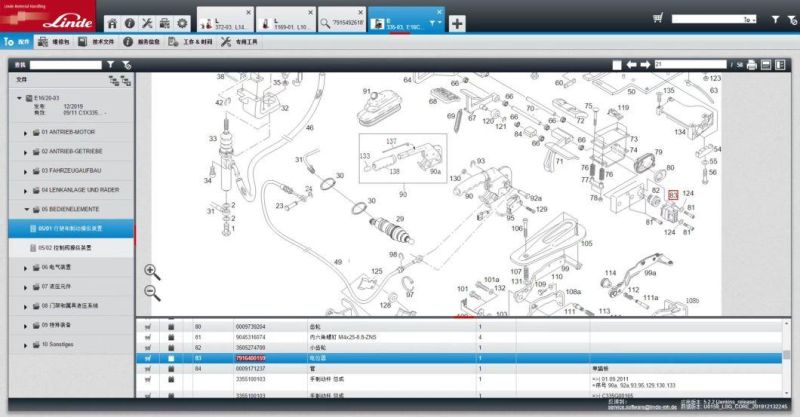This screenshot has height=417, width=800.
Task: Add a new tab with the plus button
Action: pyautogui.click(x=457, y=23)
